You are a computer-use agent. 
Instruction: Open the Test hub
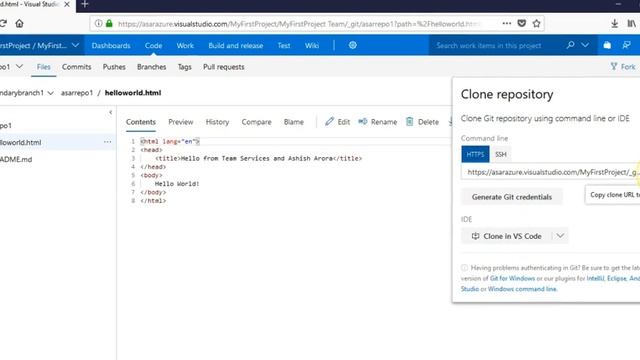click(284, 45)
